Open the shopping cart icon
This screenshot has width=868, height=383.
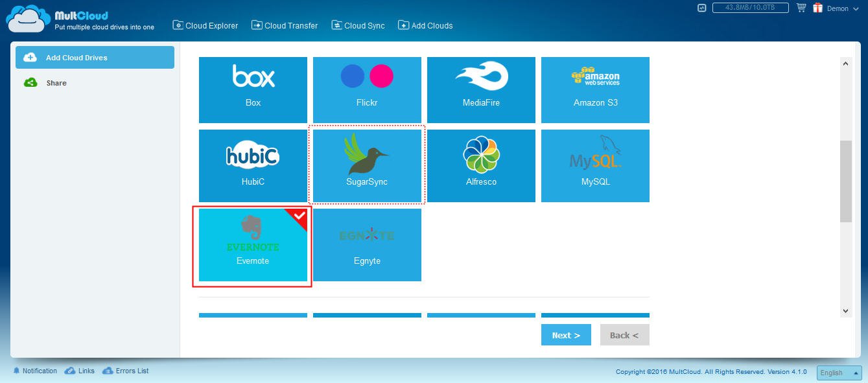tap(801, 8)
